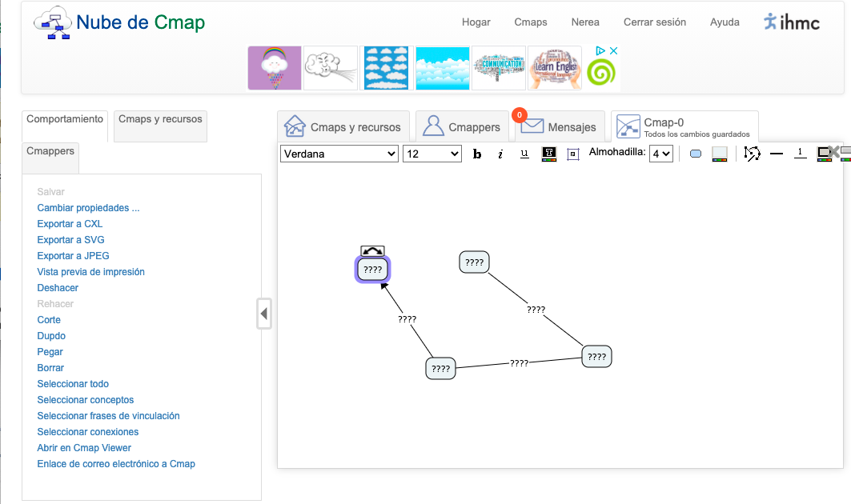Collapse the left sidebar with the arrow toggle
The height and width of the screenshot is (504, 851).
(264, 314)
